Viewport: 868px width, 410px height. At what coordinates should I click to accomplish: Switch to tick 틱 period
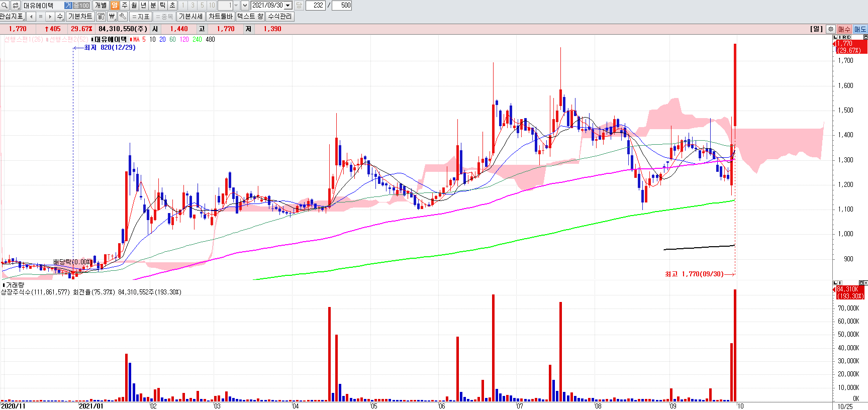click(x=162, y=5)
